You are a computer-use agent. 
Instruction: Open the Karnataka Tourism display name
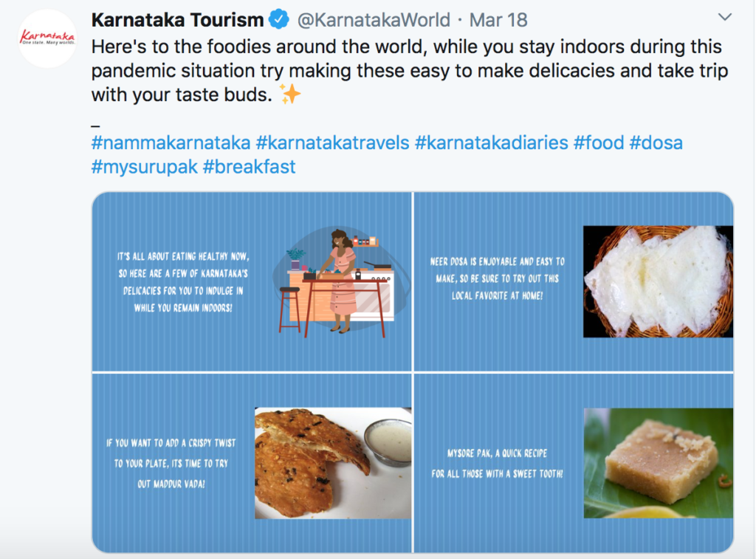click(177, 20)
